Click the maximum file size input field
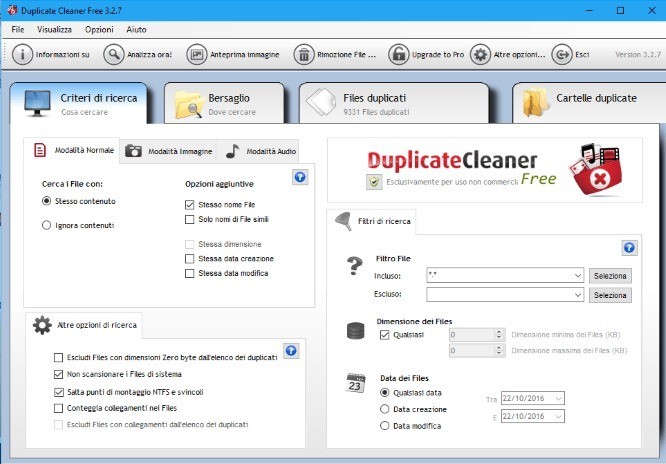The width and height of the screenshot is (666, 464). click(x=472, y=351)
